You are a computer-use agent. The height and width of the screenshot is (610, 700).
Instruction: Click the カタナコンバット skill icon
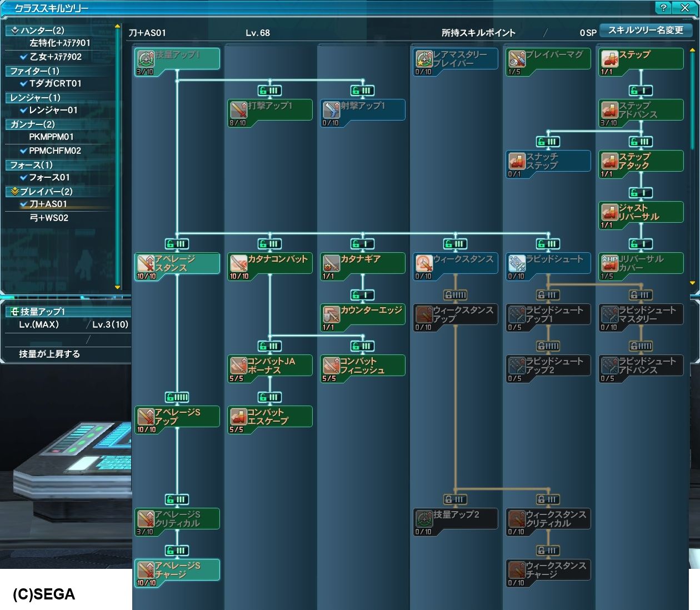click(238, 263)
